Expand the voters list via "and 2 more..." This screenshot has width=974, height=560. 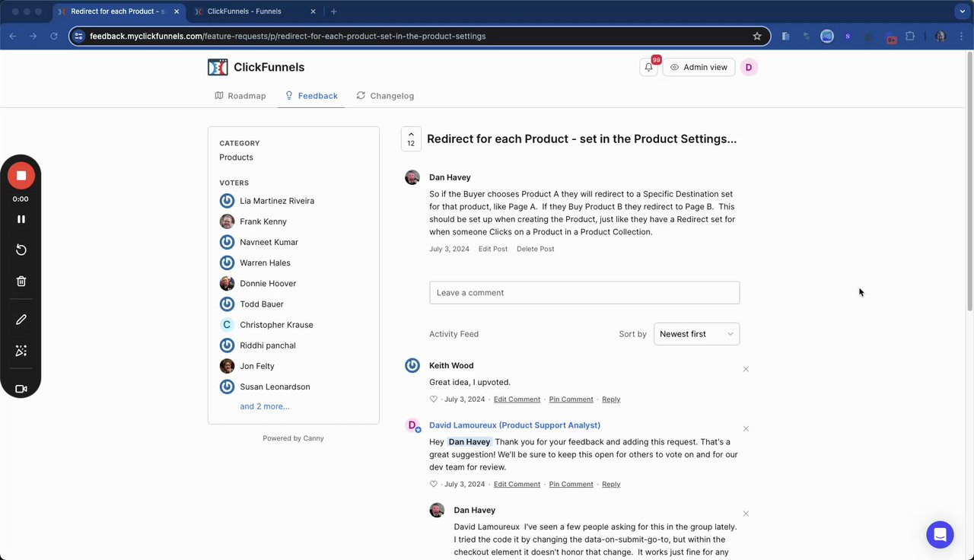265,406
